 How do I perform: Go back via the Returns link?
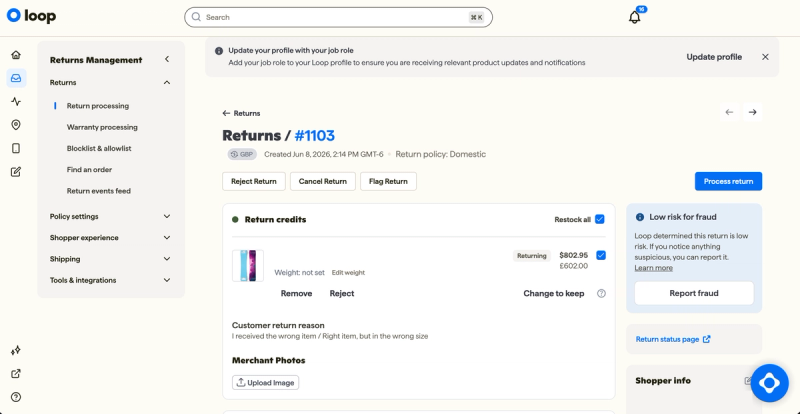coord(241,113)
